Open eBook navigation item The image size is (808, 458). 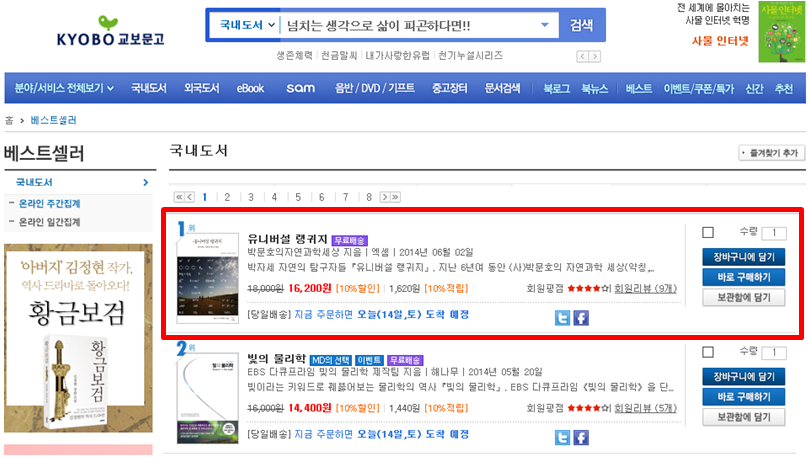(x=250, y=88)
